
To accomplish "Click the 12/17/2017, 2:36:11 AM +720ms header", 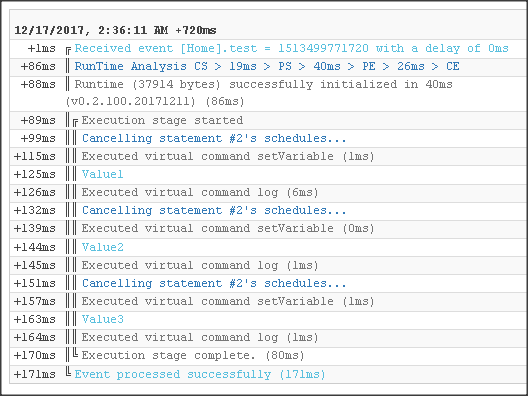I will [x=115, y=30].
